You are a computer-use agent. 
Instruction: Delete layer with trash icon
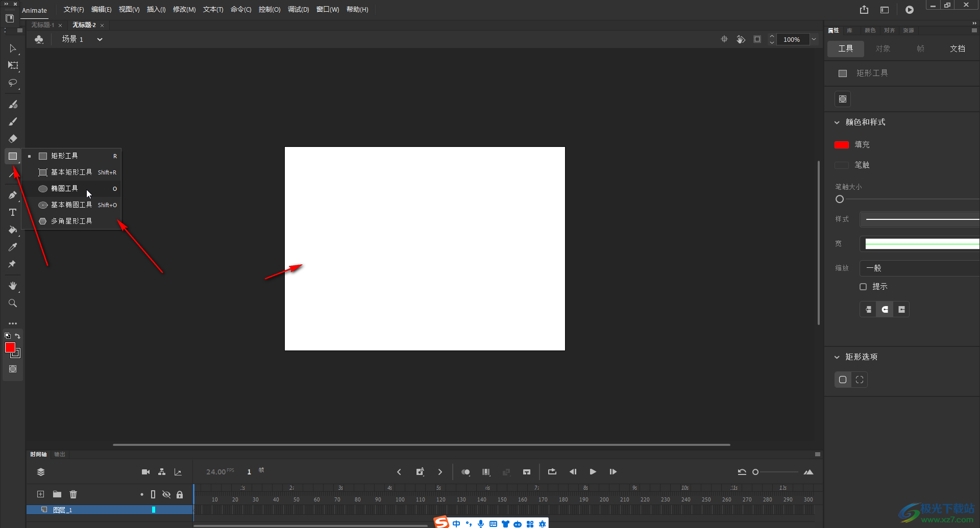point(73,494)
